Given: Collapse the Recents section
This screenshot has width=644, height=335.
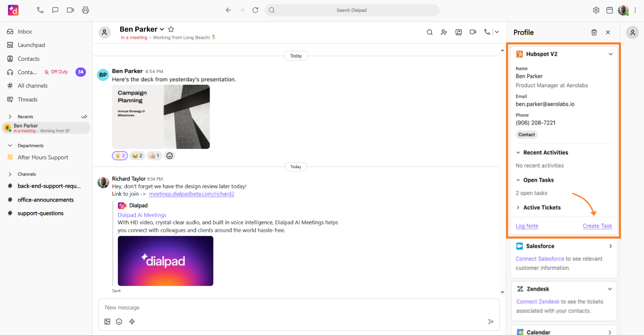Looking at the screenshot, I should pyautogui.click(x=10, y=117).
